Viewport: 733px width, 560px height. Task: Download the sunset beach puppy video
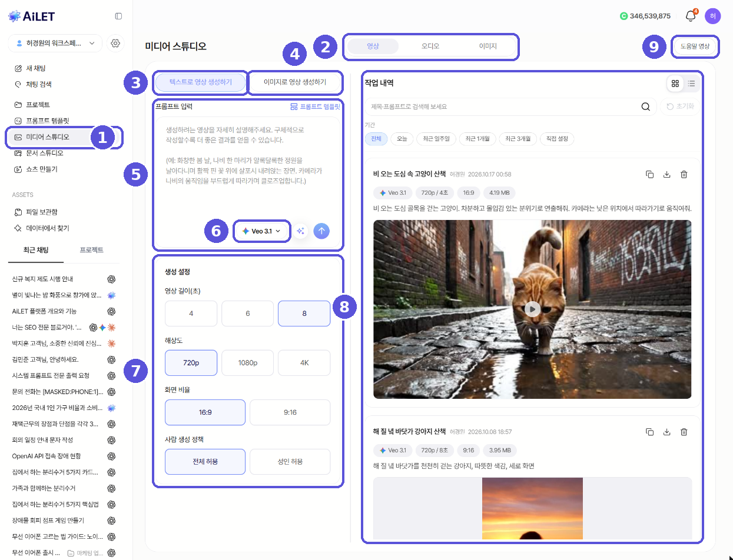point(667,432)
